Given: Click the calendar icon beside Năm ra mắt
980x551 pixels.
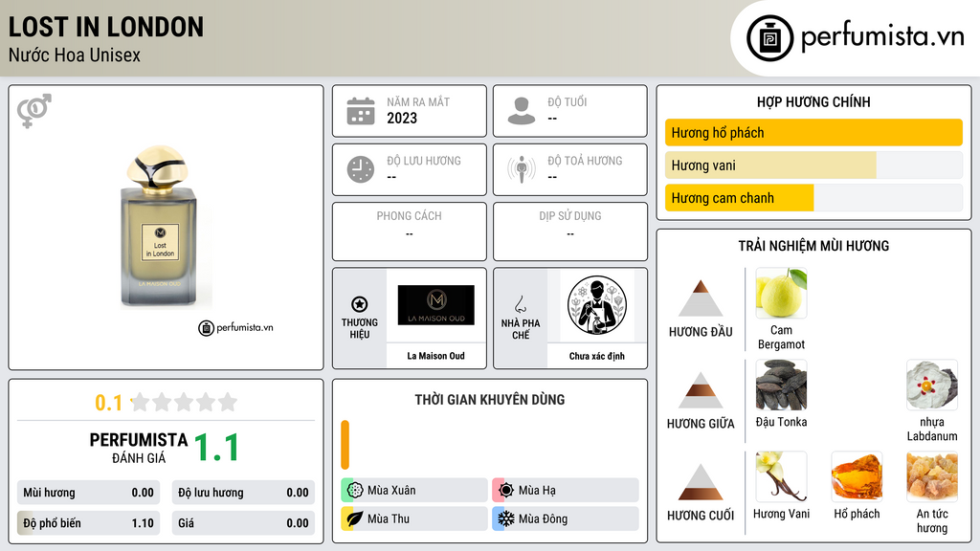Looking at the screenshot, I should 361,111.
